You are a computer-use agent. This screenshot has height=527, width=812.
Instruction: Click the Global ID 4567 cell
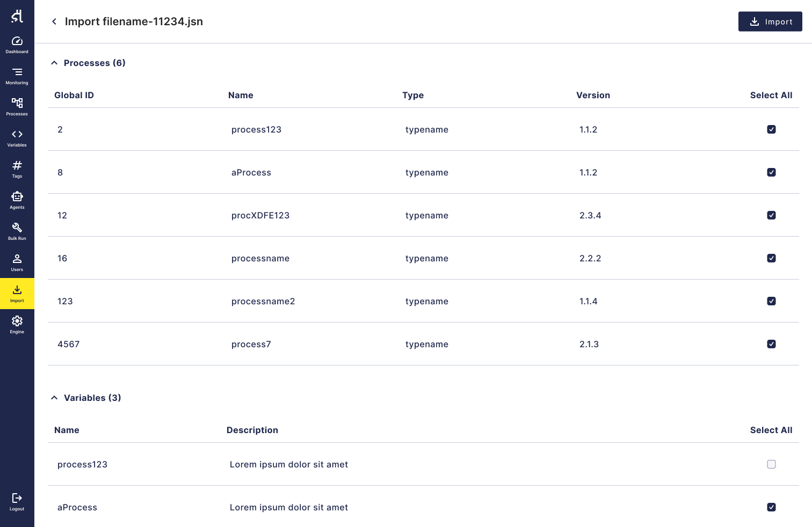pyautogui.click(x=69, y=344)
